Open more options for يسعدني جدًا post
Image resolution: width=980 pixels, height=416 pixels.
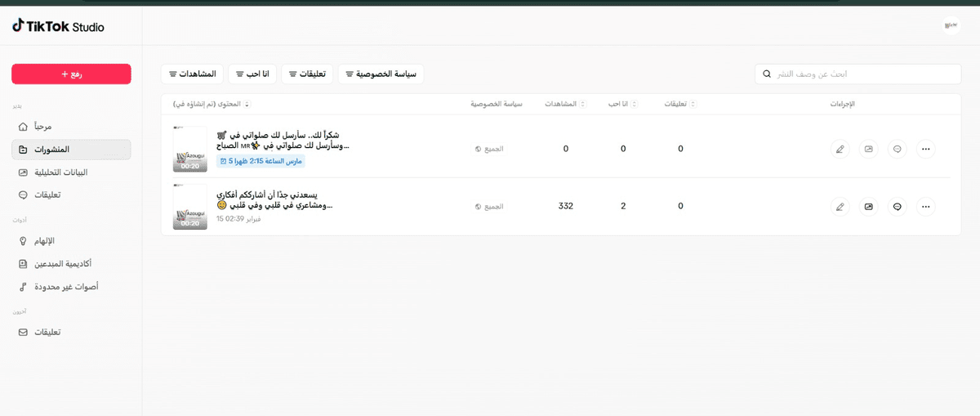(x=925, y=207)
